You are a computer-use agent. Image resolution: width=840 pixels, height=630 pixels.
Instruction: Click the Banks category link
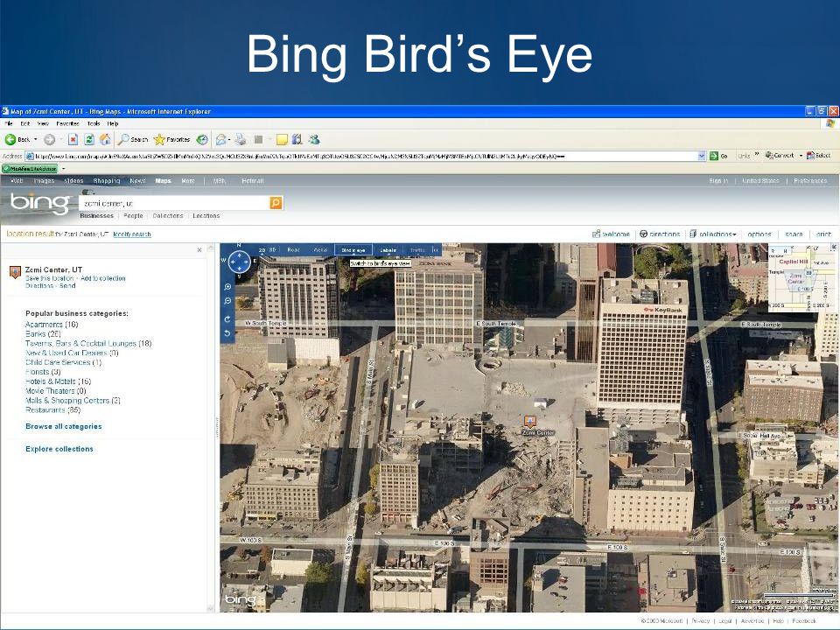click(x=44, y=333)
